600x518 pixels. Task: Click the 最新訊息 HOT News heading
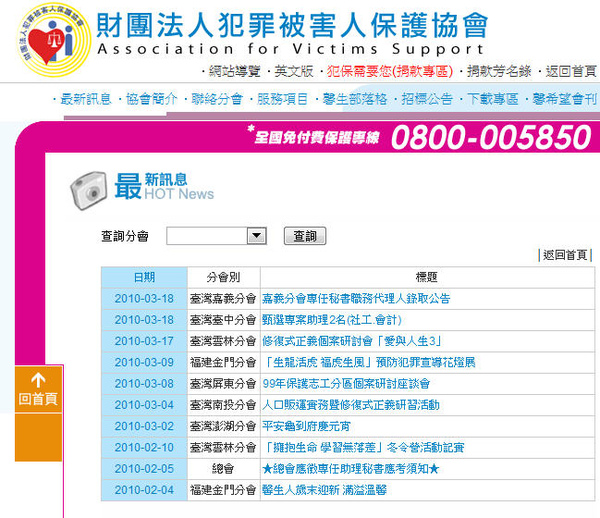pyautogui.click(x=164, y=187)
